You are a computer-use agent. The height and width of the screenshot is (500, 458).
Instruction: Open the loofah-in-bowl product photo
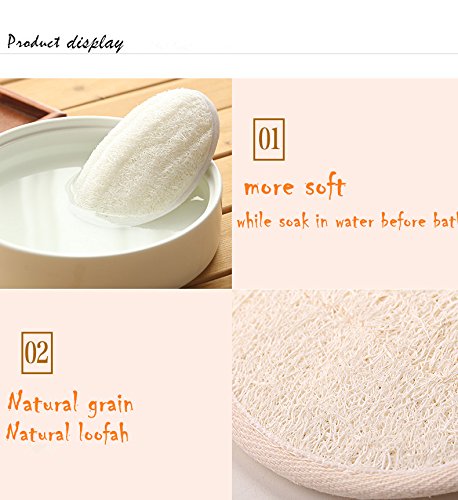click(116, 183)
